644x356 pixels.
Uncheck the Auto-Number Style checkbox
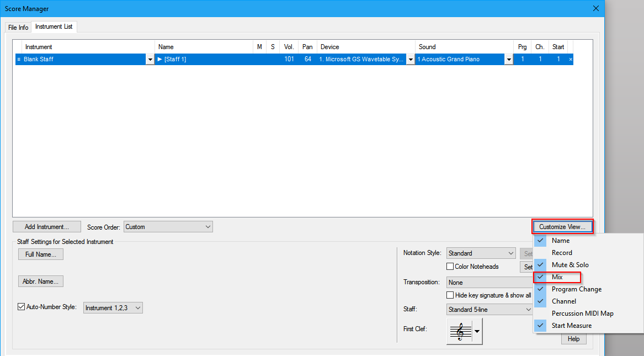coord(22,307)
